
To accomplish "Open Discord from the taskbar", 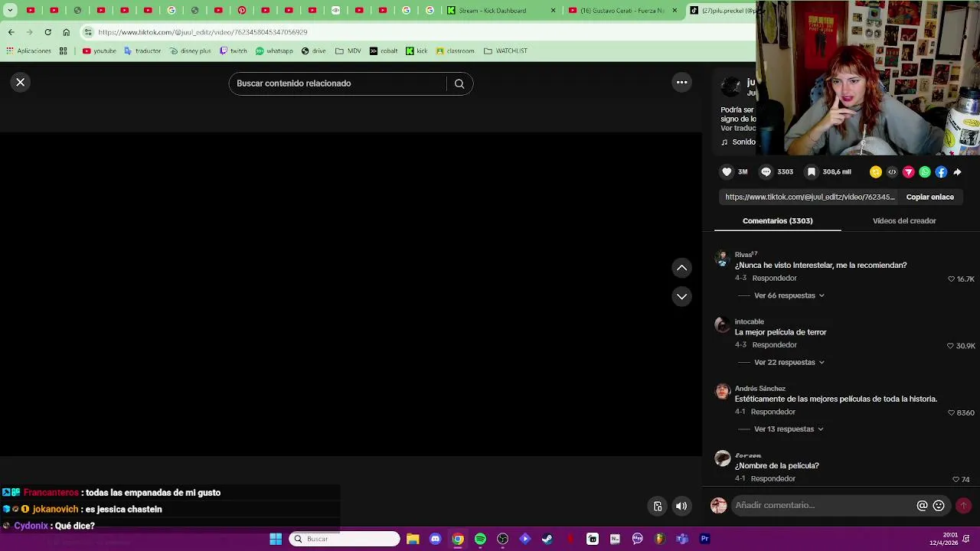I will (x=435, y=539).
